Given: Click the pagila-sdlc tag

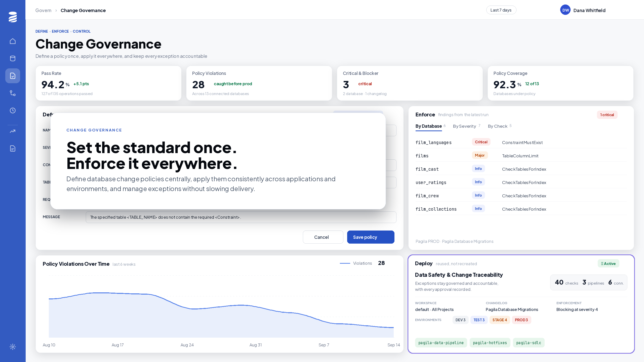Looking at the screenshot, I should [x=529, y=343].
